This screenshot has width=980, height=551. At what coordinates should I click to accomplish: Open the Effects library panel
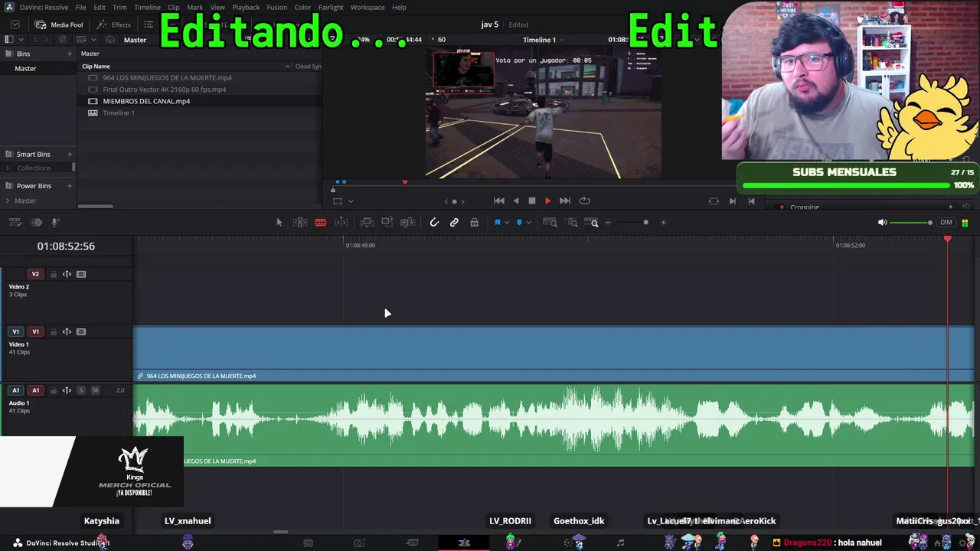[114, 24]
